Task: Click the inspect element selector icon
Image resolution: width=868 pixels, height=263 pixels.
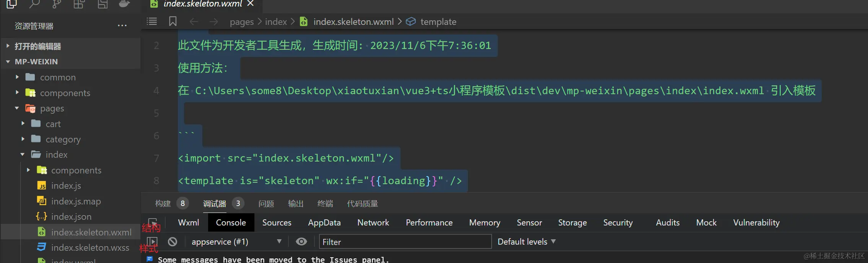Action: [153, 222]
